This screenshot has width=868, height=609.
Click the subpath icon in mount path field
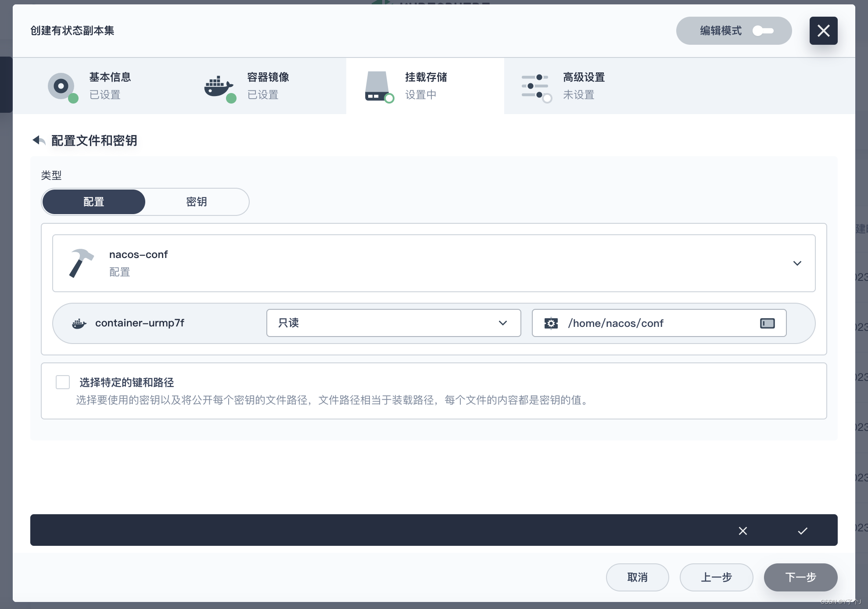coord(768,323)
